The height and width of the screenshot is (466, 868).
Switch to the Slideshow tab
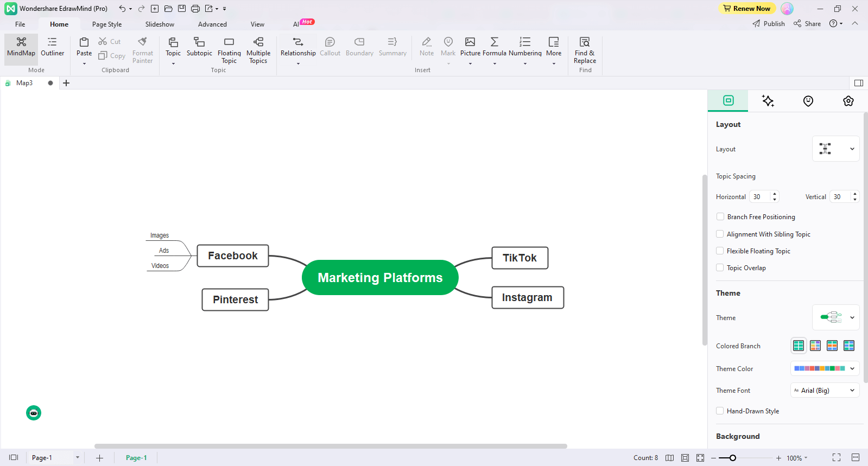pos(160,24)
